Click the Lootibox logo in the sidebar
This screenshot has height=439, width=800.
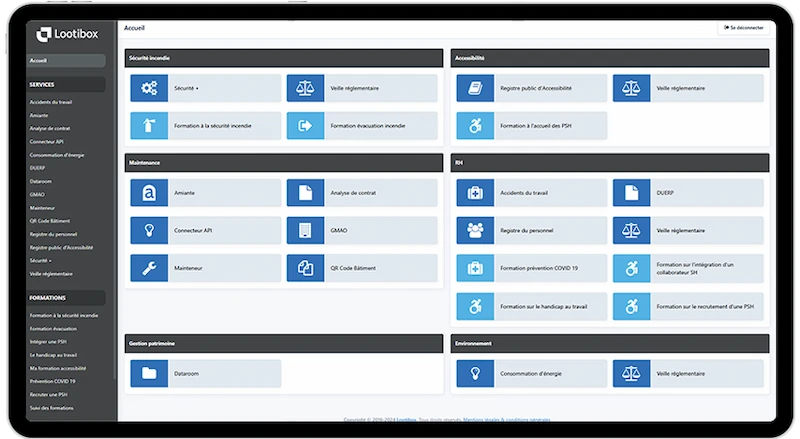(66, 35)
